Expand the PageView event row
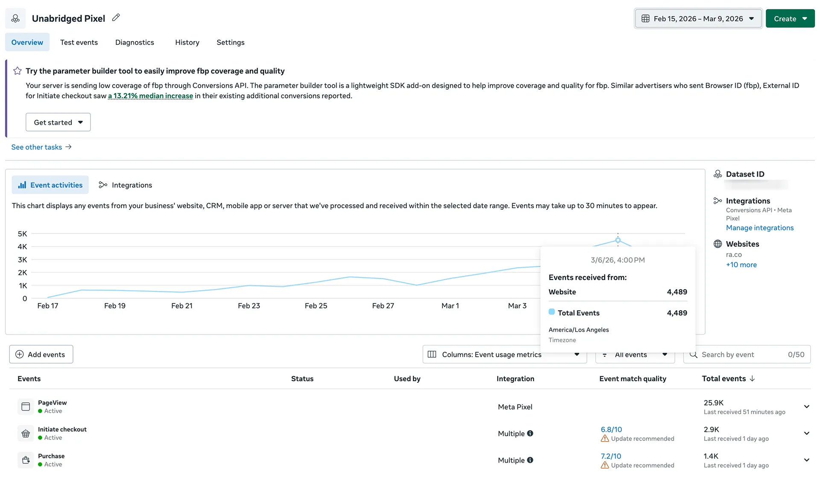Image resolution: width=820 pixels, height=504 pixels. 806,407
